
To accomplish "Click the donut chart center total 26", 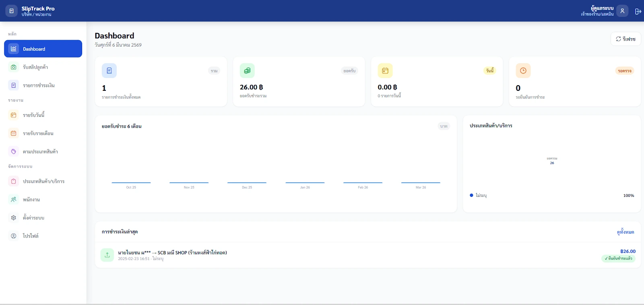I will [552, 163].
